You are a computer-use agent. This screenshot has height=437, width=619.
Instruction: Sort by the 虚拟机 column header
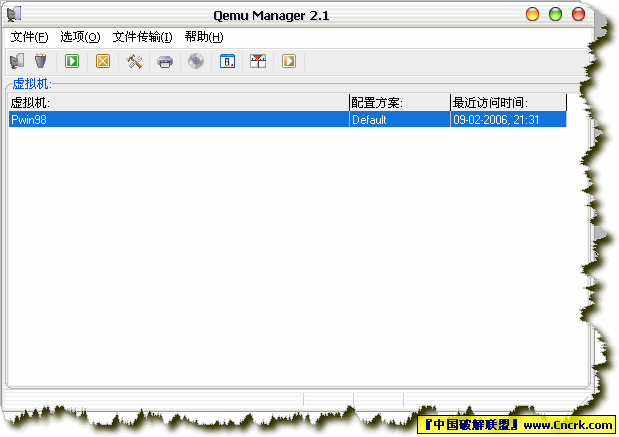(179, 103)
